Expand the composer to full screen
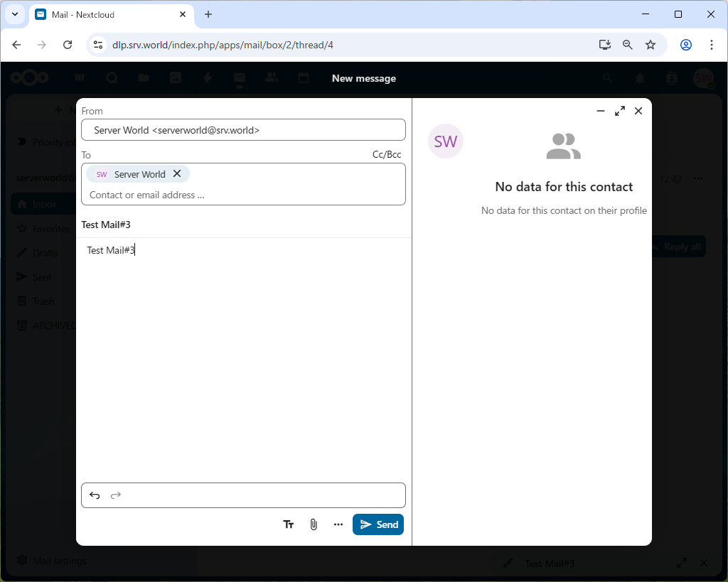The height and width of the screenshot is (582, 728). pos(620,111)
